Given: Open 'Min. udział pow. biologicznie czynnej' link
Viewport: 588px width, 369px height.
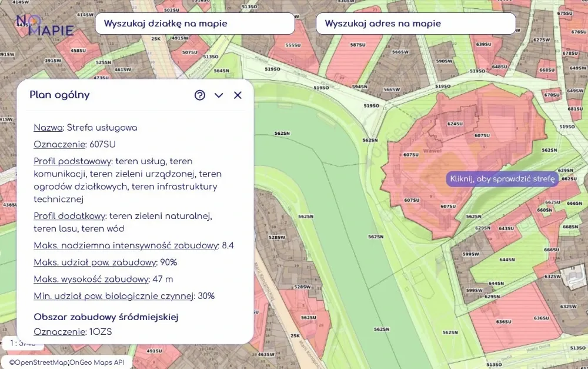Looking at the screenshot, I should [113, 296].
